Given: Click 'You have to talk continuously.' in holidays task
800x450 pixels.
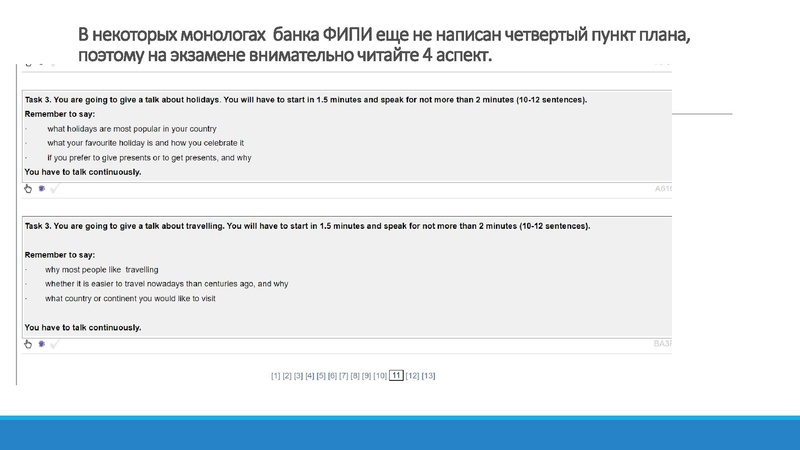Looking at the screenshot, I should pyautogui.click(x=83, y=172).
